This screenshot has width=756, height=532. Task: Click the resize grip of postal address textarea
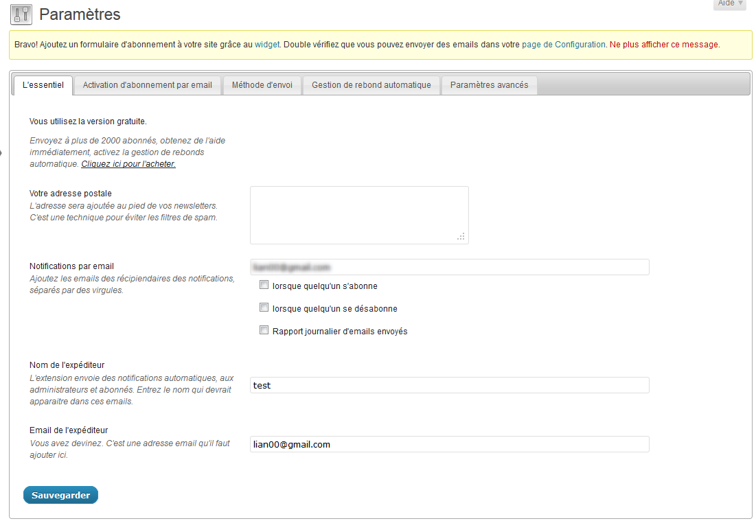pyautogui.click(x=461, y=236)
